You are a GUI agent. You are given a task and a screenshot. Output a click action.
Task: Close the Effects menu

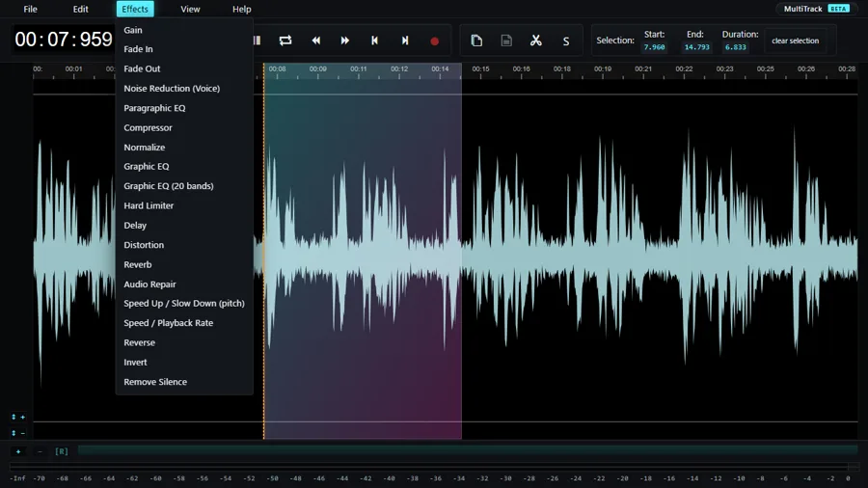(x=135, y=9)
